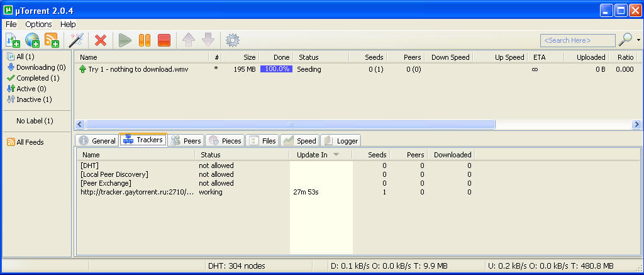
Task: Open Create New Torrent wand icon
Action: (x=76, y=40)
